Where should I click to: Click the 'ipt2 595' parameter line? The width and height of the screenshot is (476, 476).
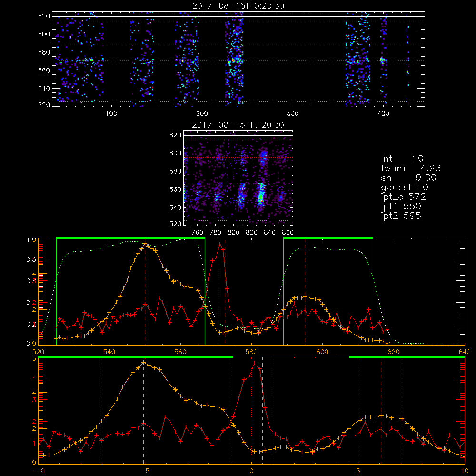point(401,216)
